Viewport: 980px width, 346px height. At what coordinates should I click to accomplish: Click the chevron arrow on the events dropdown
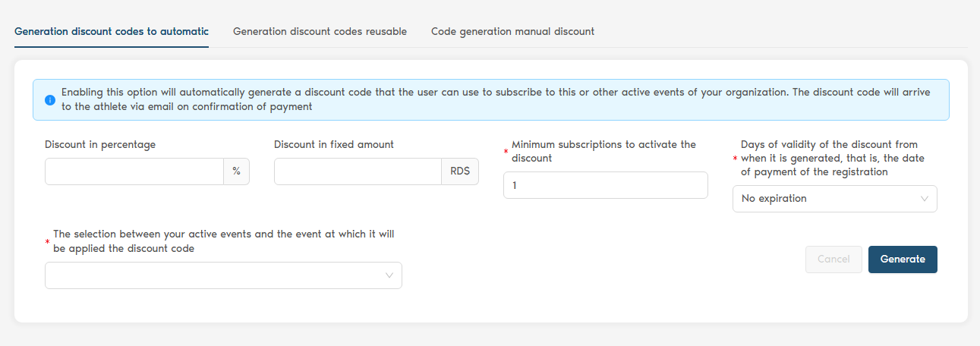click(x=389, y=275)
